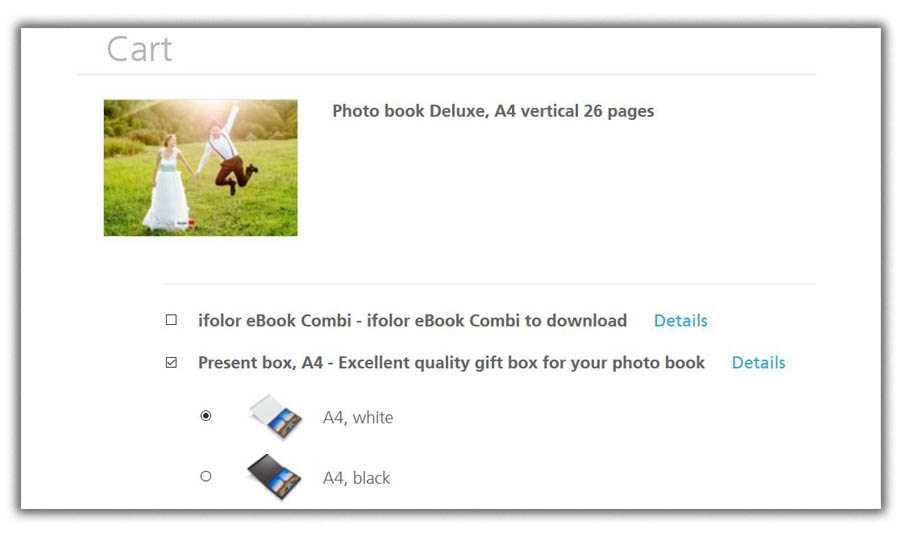Select the white gift box icon
The image size is (900, 537).
click(x=276, y=417)
